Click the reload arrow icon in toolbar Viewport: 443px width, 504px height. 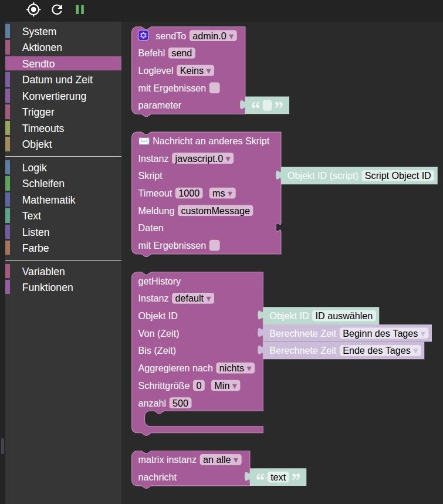point(58,9)
